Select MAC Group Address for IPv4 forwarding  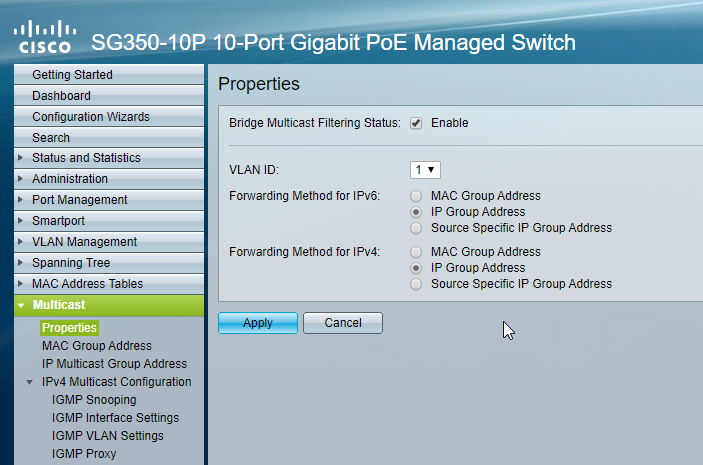(416, 252)
